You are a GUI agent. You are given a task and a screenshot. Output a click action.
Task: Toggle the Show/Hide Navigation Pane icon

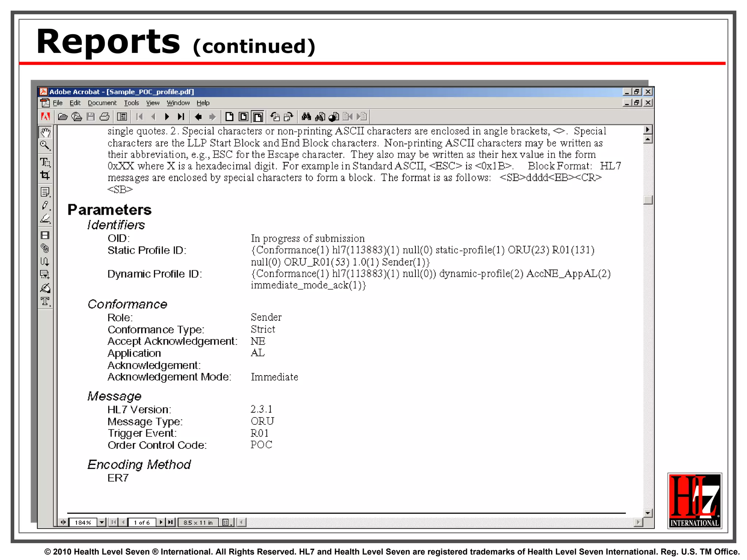122,117
